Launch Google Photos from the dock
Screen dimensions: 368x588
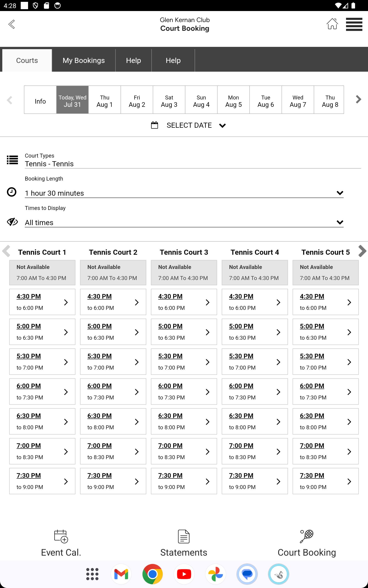(x=216, y=574)
